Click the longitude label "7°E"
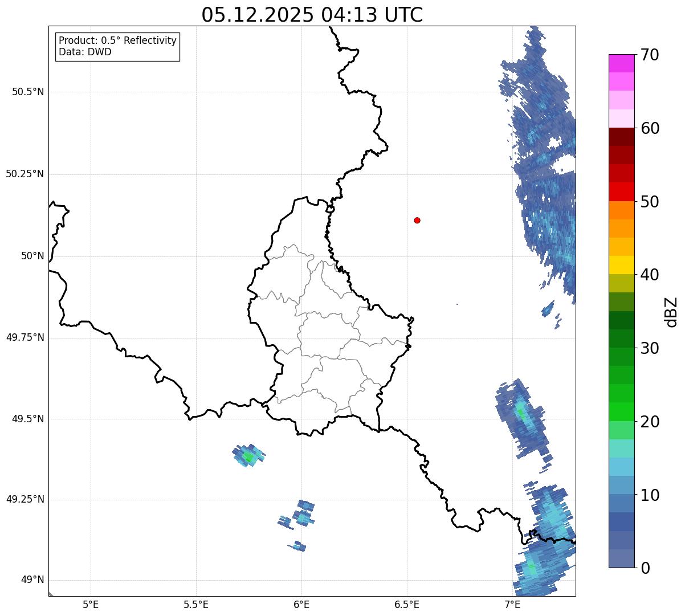The height and width of the screenshot is (616, 685). pyautogui.click(x=512, y=604)
